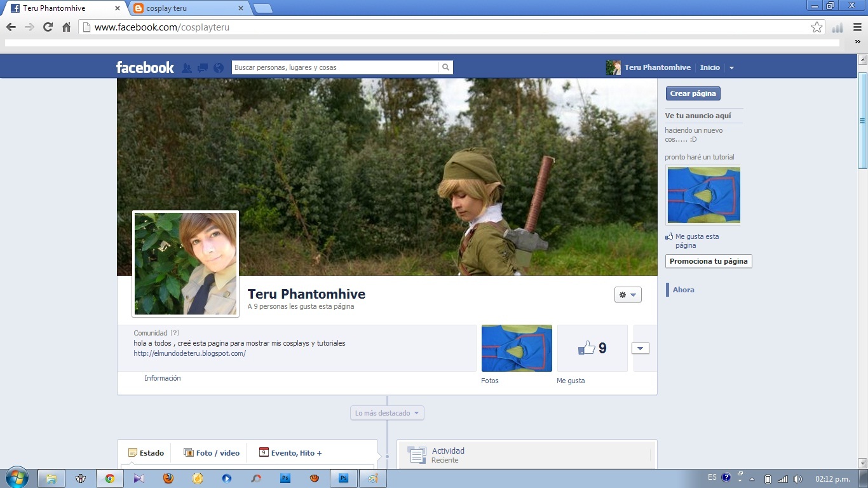Go to Inicio in the Facebook header
868x488 pixels.
pos(710,67)
